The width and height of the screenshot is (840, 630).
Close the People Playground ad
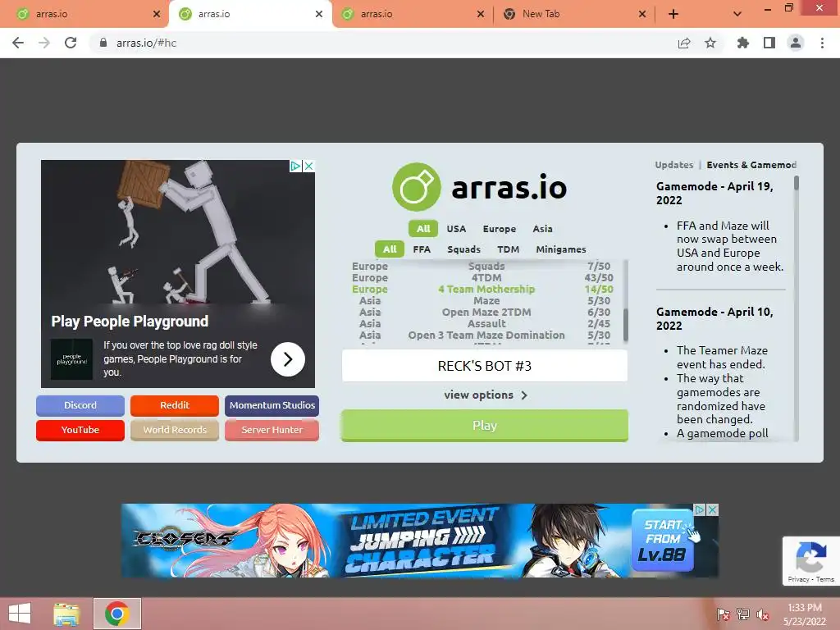point(309,166)
